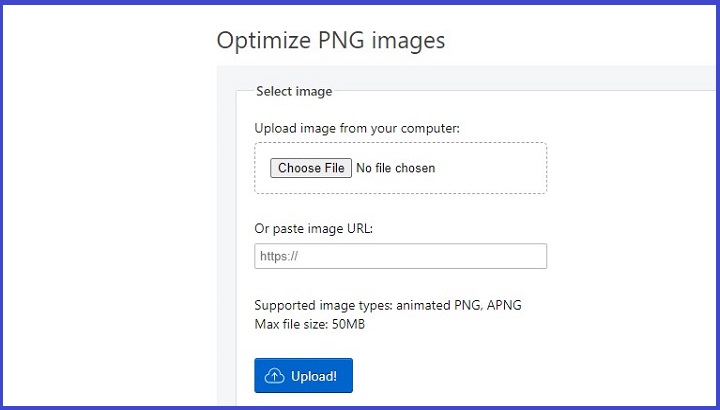
Task: Click the "No file chosen" text
Action: click(396, 168)
